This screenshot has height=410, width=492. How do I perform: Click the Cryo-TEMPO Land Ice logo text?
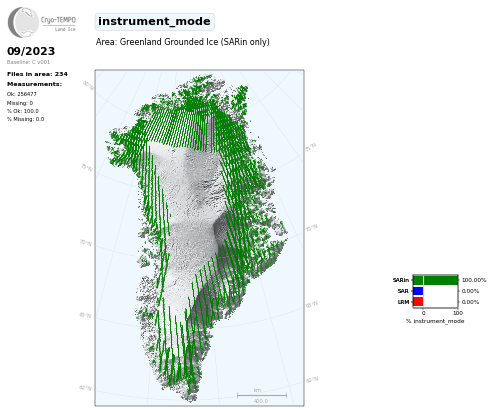click(58, 24)
